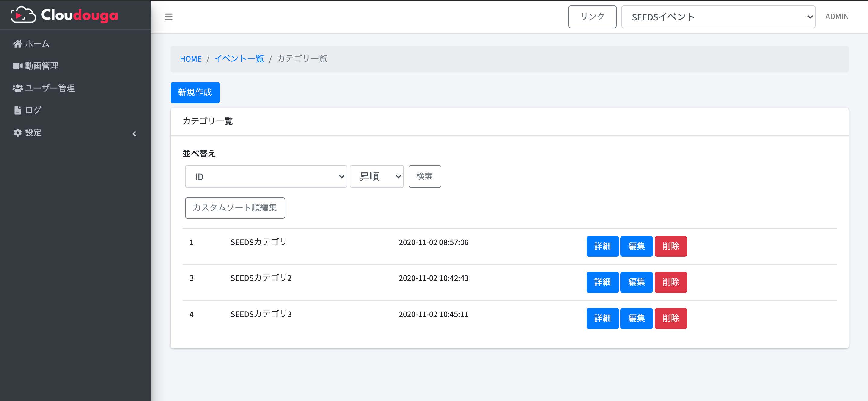This screenshot has height=401, width=868.
Task: Open 詳細 for SEEDSカテゴリ2
Action: click(602, 282)
